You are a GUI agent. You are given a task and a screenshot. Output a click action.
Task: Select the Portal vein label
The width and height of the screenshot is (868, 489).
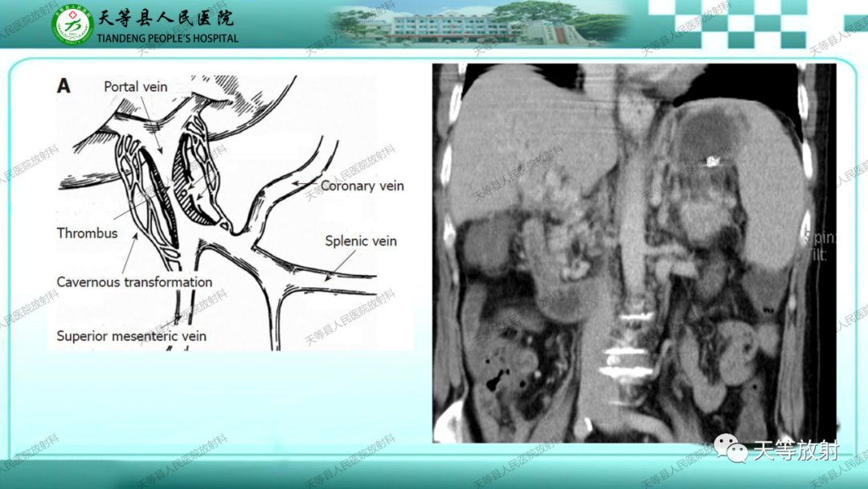pos(136,87)
